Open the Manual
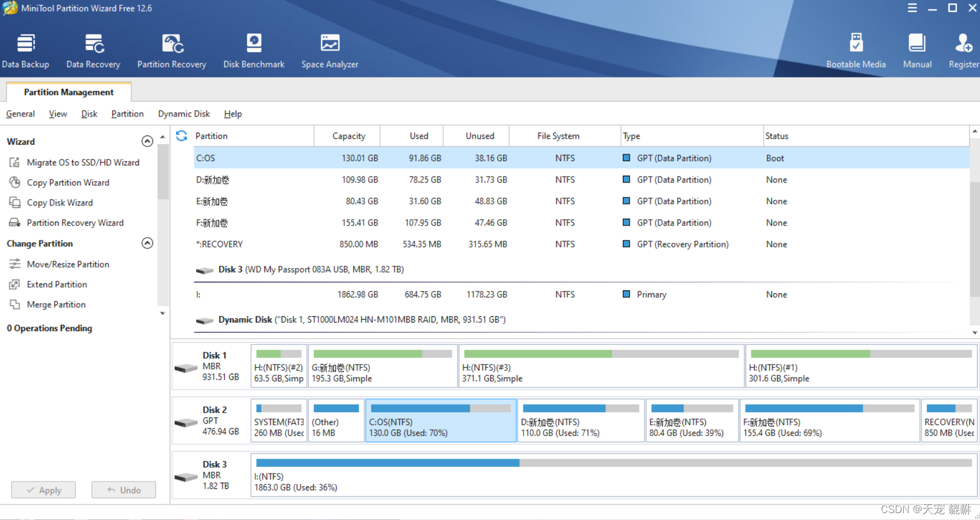This screenshot has width=980, height=520. tap(917, 51)
